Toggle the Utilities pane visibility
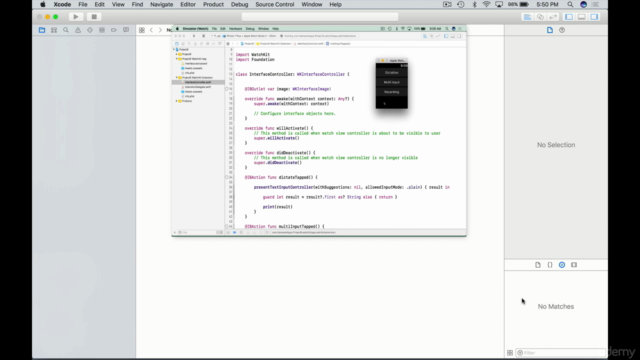Image resolution: width=640 pixels, height=360 pixels. coord(594,17)
